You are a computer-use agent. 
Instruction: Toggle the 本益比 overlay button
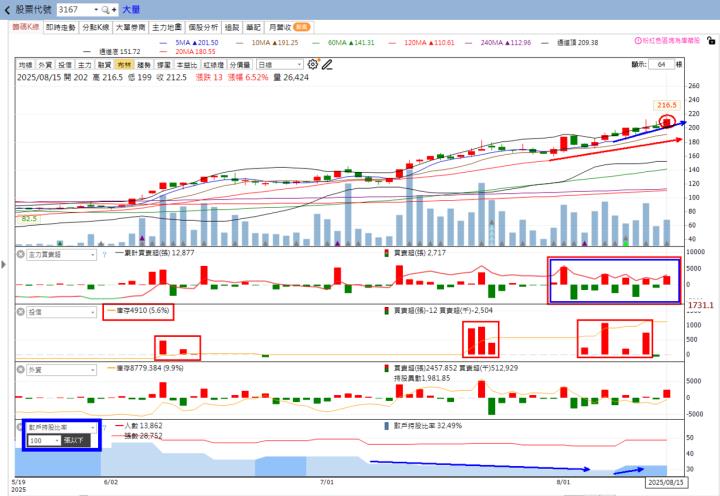tap(187, 65)
